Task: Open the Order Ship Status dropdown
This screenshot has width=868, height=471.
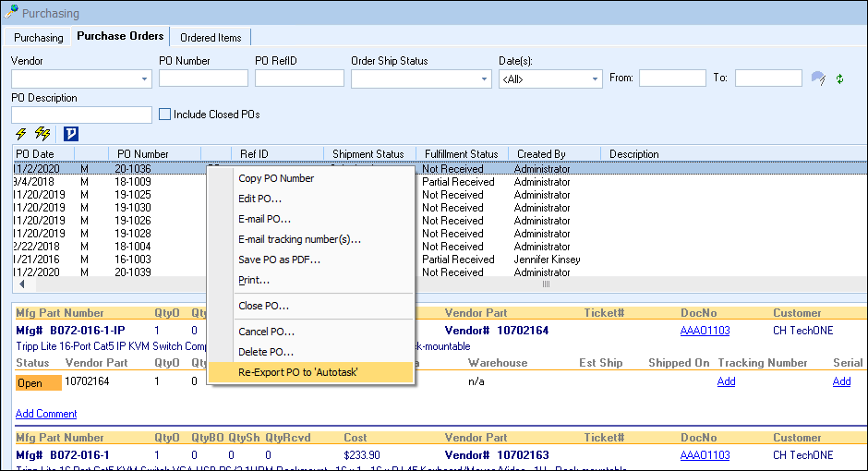Action: pyautogui.click(x=485, y=79)
